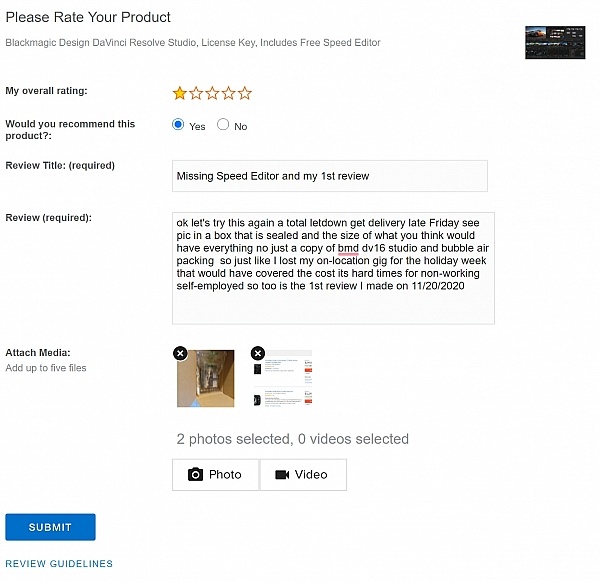Set overall rating to five stars
The image size is (600, 582).
244,93
